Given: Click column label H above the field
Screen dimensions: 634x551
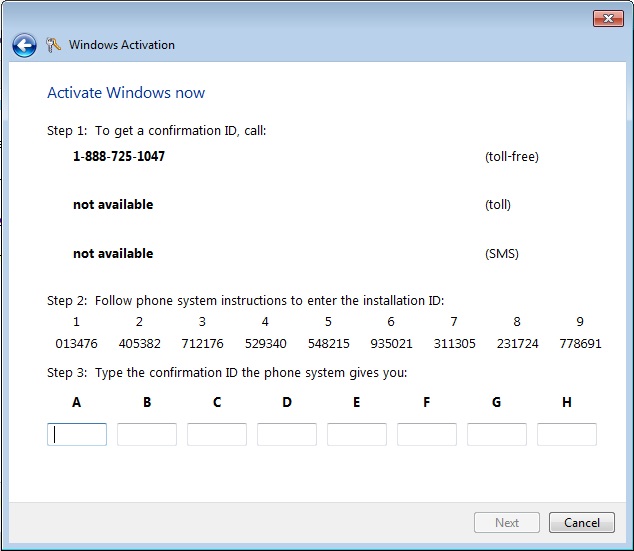Looking at the screenshot, I should coord(567,402).
